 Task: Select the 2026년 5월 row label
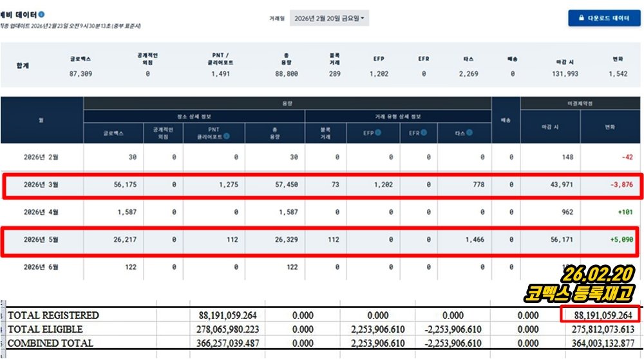pyautogui.click(x=43, y=239)
